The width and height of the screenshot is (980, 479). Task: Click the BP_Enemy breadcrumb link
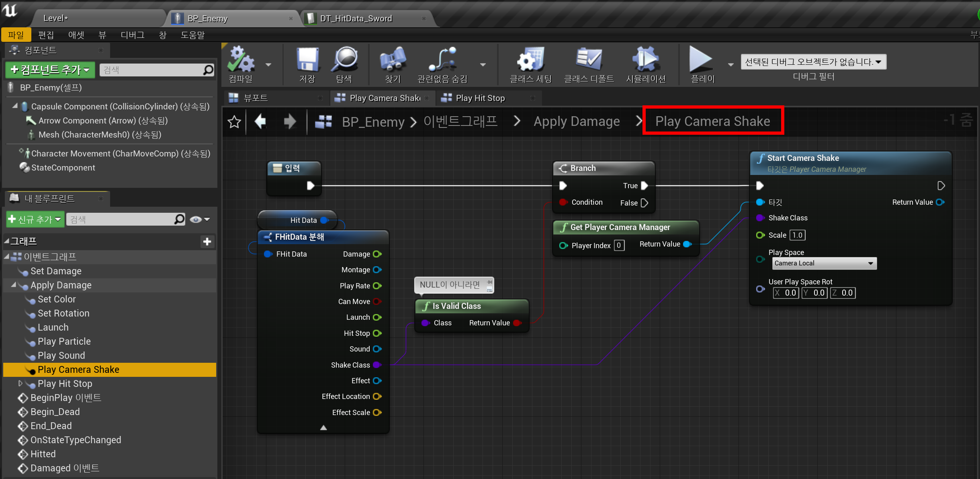pyautogui.click(x=373, y=121)
